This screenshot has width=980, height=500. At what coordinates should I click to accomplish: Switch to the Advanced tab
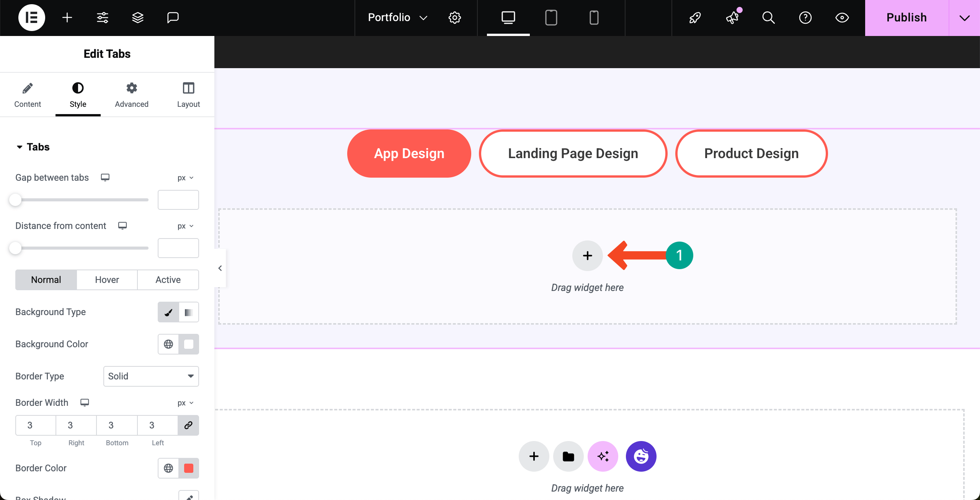tap(131, 95)
